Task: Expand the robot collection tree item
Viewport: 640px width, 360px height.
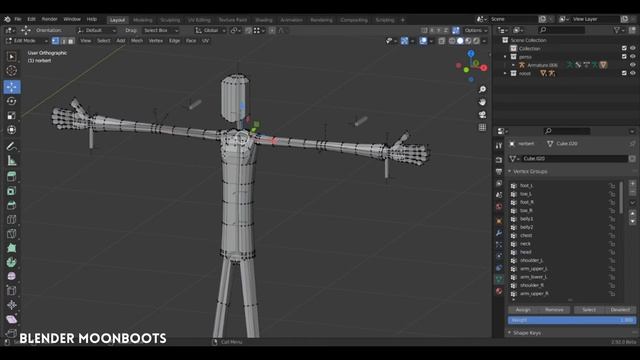Action: coord(505,73)
